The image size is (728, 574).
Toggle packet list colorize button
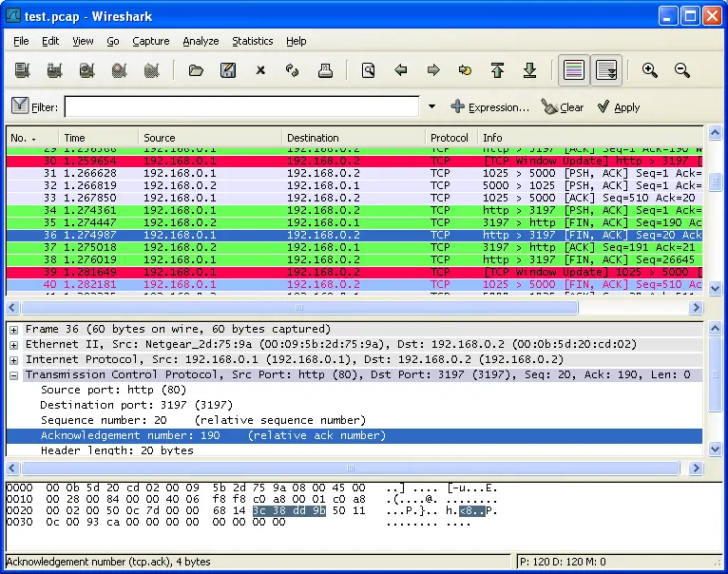tap(573, 70)
